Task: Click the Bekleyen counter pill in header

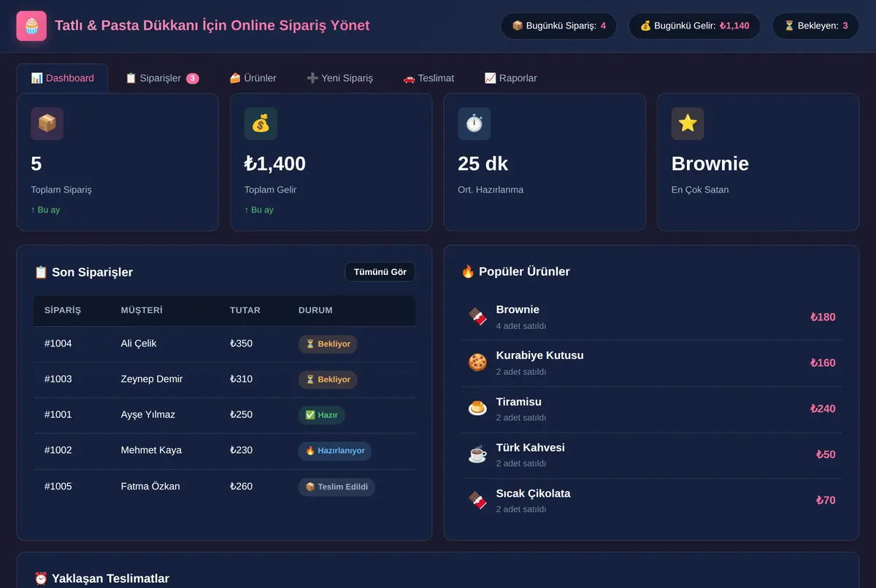Action: click(816, 26)
